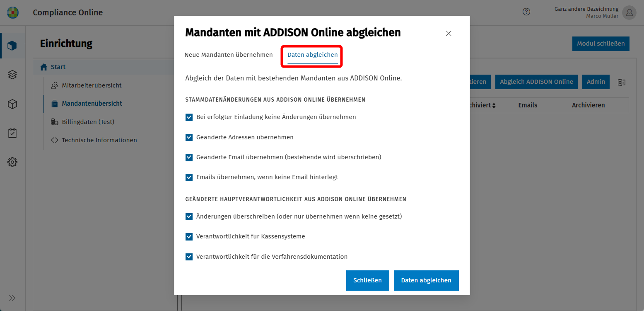This screenshot has height=311, width=644.
Task: Open 'Start' in the navigation tree
Action: tap(58, 67)
